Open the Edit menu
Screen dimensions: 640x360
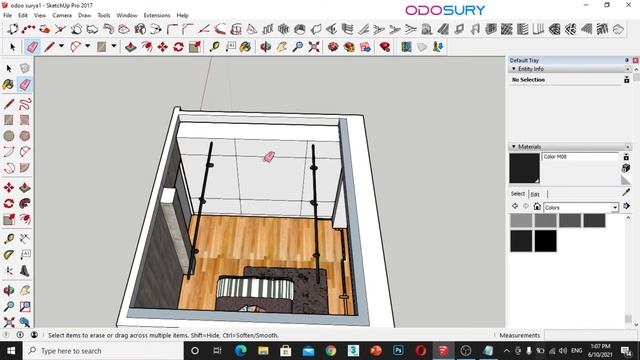point(23,16)
